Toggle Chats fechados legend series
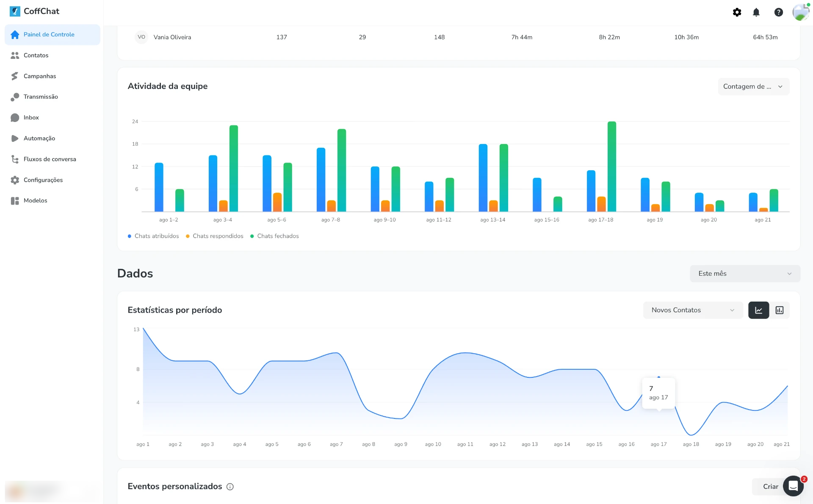813x504 pixels. (x=274, y=236)
